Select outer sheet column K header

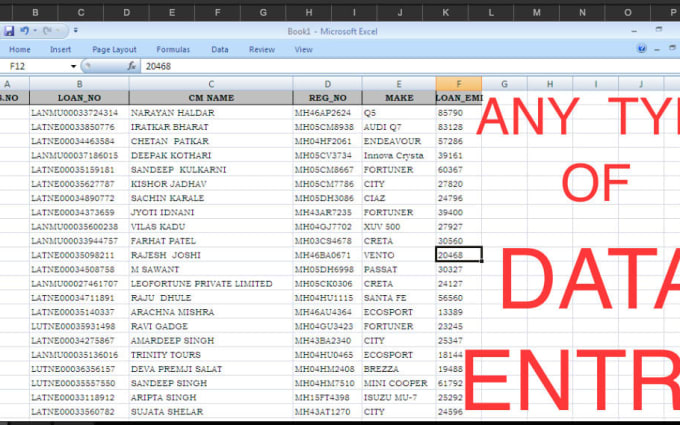[445, 13]
